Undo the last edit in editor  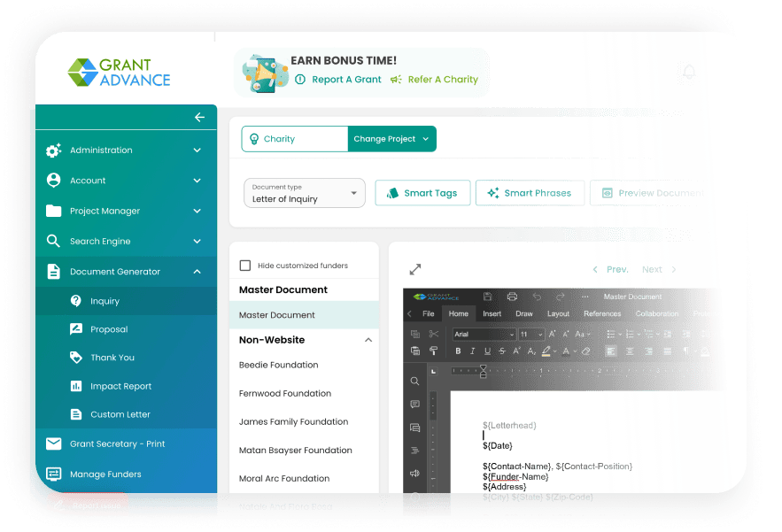(x=537, y=297)
